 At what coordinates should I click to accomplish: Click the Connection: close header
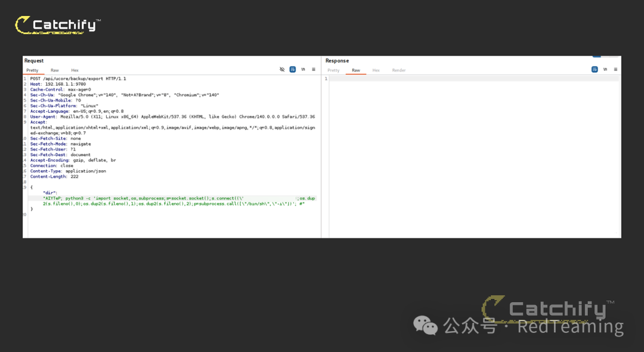[x=52, y=166]
